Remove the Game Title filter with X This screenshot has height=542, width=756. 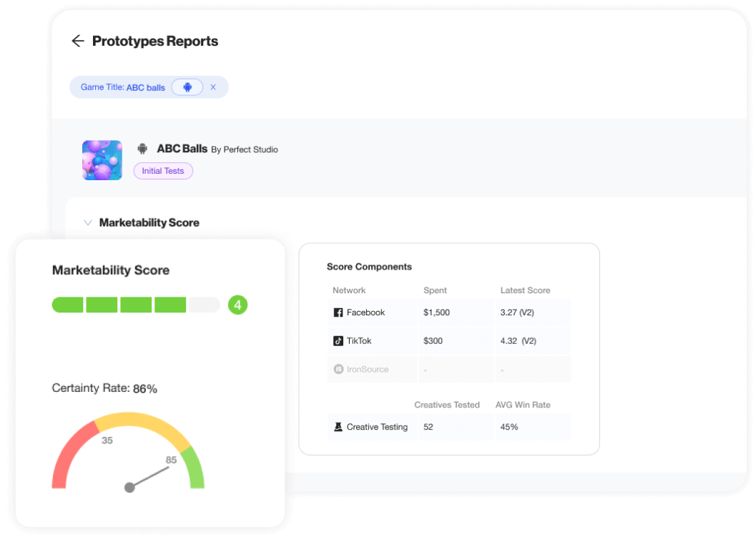[x=213, y=87]
